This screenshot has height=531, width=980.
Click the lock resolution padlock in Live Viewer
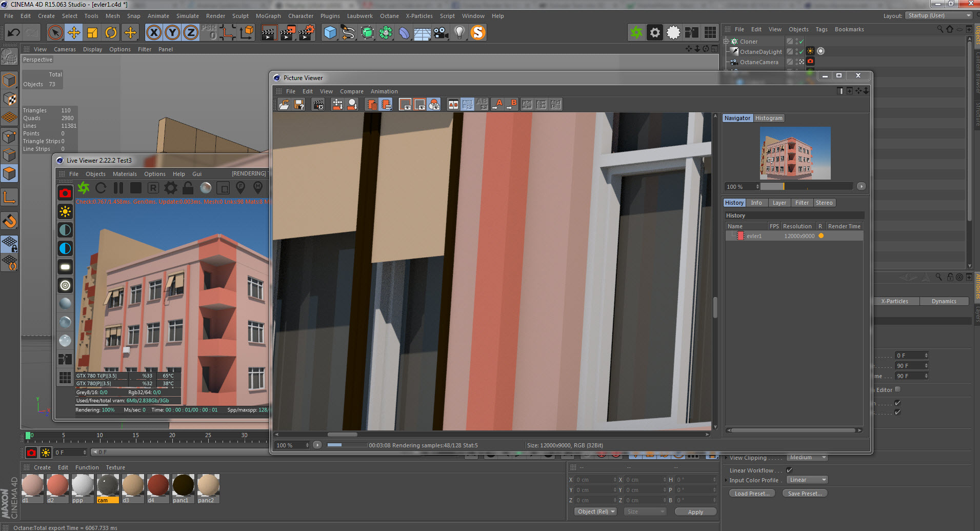click(x=188, y=188)
